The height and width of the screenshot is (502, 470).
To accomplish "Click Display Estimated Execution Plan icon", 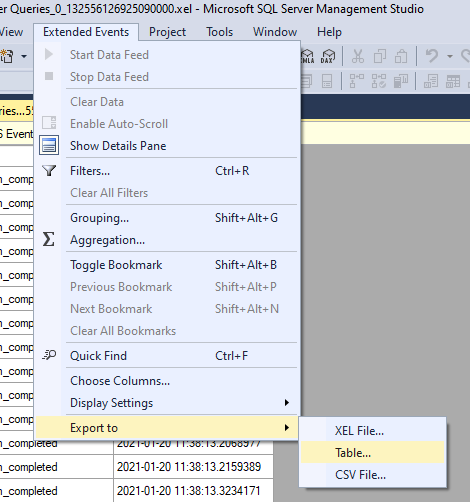I will 357,81.
